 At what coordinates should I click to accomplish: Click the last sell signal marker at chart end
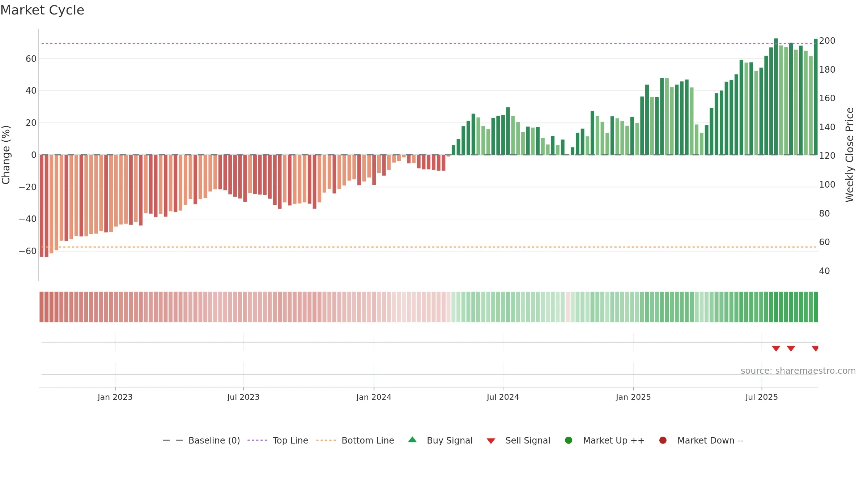click(815, 348)
